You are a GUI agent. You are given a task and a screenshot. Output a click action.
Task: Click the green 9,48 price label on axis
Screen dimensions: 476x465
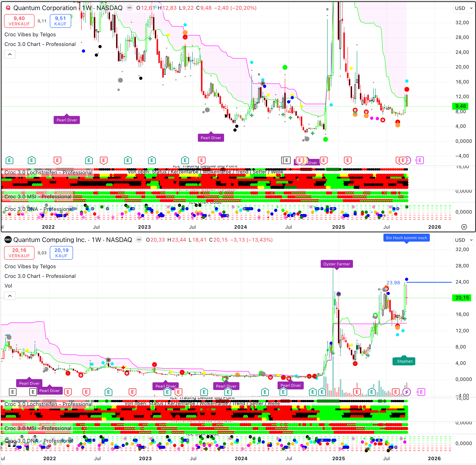(460, 106)
